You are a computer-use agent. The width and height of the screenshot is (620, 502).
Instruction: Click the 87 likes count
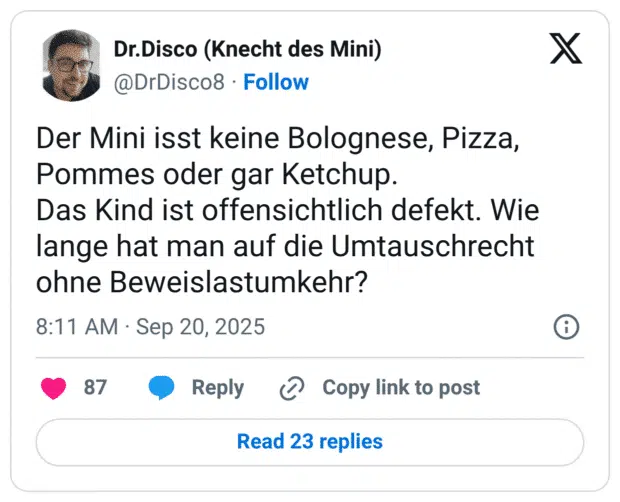[x=95, y=388]
